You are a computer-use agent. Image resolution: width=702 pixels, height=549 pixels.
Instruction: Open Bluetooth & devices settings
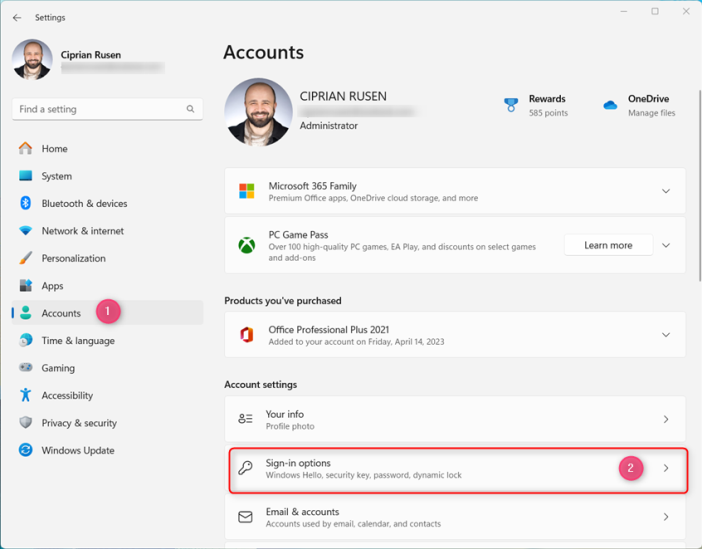[84, 204]
